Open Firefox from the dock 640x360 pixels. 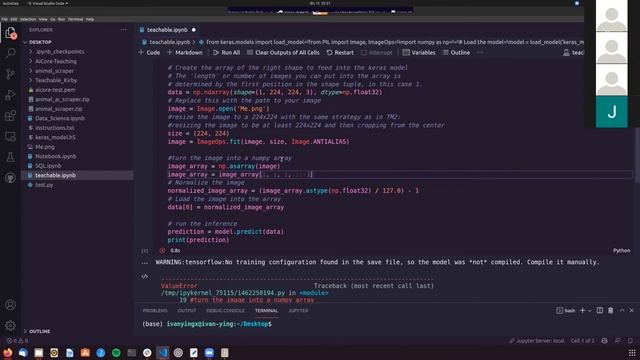click(x=8, y=353)
